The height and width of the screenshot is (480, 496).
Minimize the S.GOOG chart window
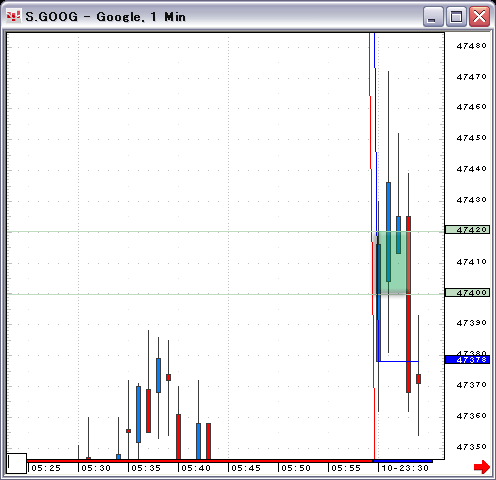click(x=433, y=16)
